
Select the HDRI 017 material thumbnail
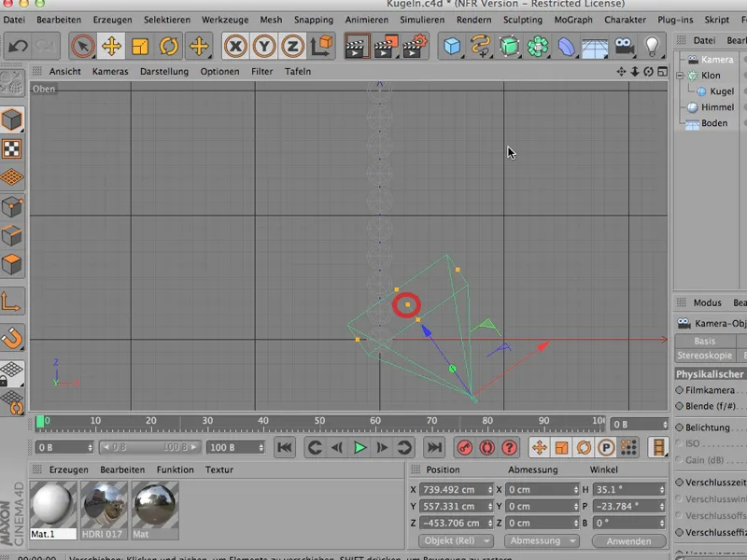(105, 510)
